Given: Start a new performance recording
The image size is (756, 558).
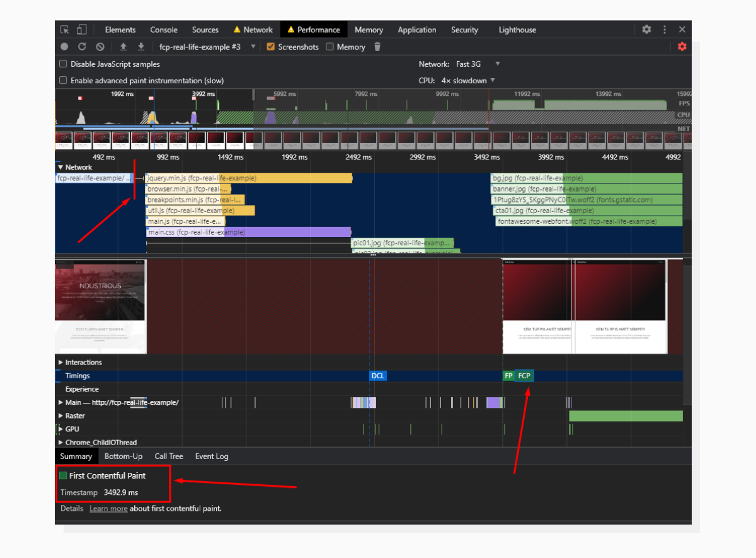Looking at the screenshot, I should click(64, 47).
